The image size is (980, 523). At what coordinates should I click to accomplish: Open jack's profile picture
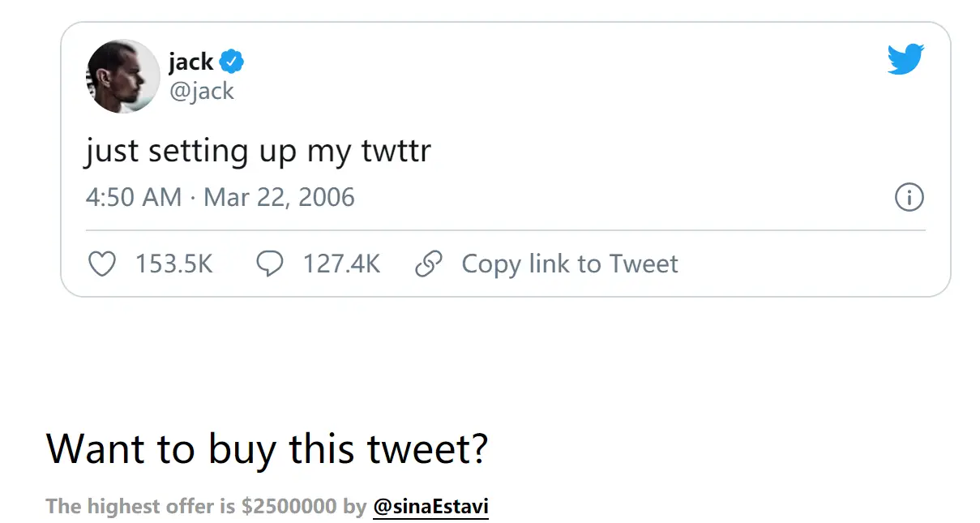(122, 76)
